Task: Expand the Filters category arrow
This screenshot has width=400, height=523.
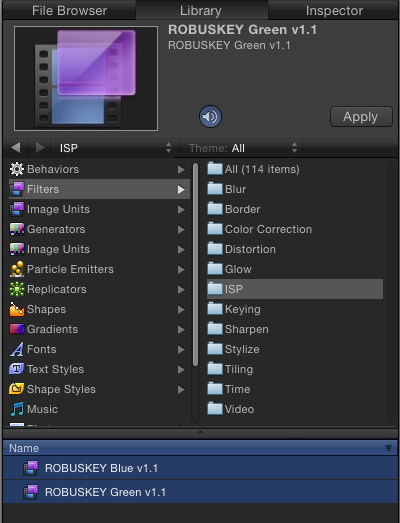Action: tap(181, 189)
